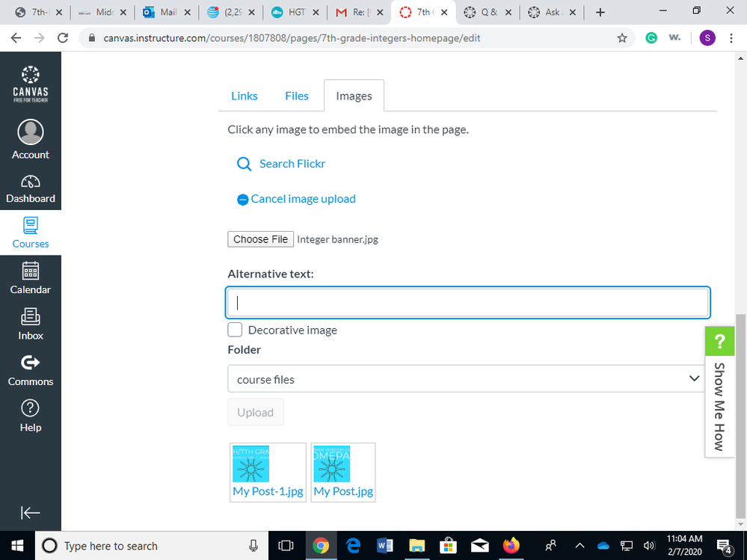Screen dimensions: 747x560
Task: Click the Choose File button
Action: [260, 239]
